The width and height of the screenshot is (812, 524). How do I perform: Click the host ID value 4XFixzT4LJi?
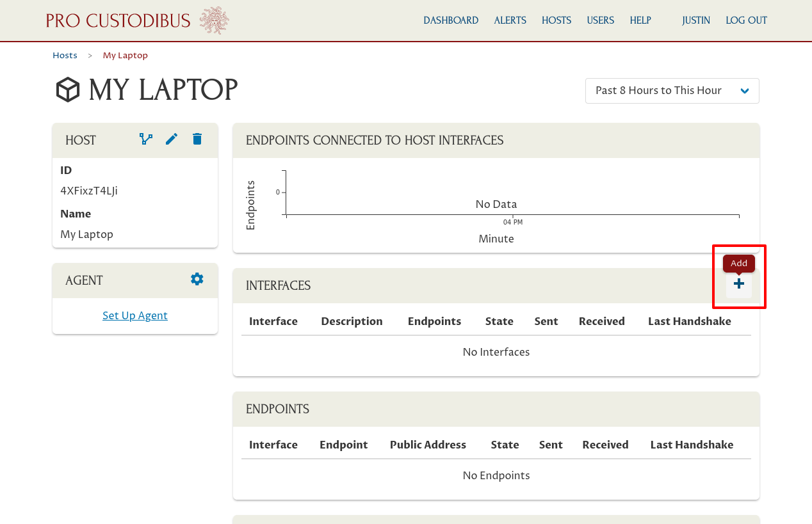pyautogui.click(x=89, y=191)
